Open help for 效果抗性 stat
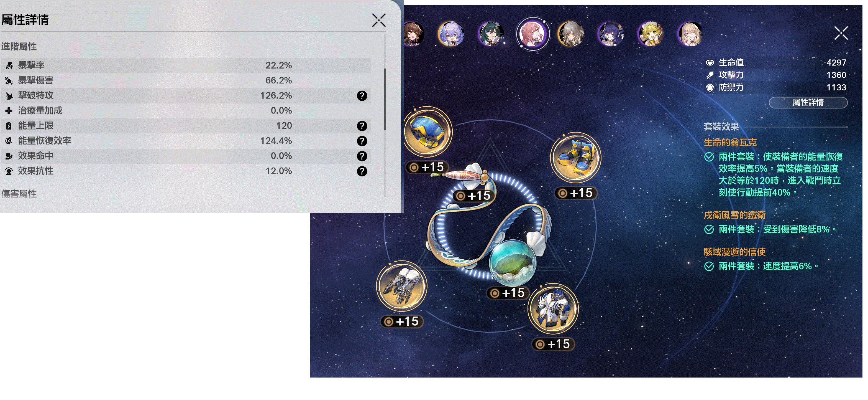868x400 pixels. 362,171
